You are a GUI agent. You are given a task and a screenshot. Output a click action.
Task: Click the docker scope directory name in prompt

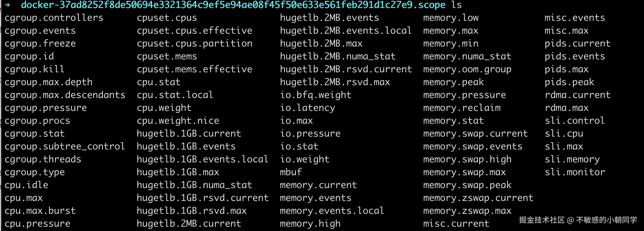pos(233,5)
